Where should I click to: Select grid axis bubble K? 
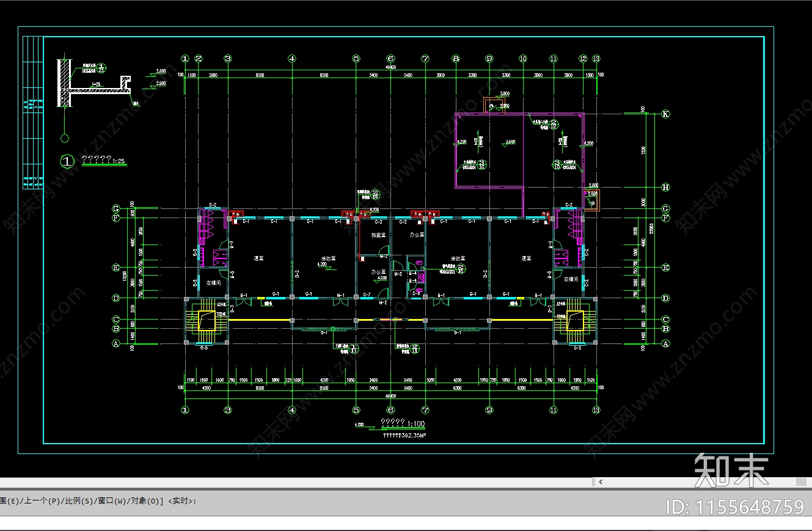(x=666, y=114)
